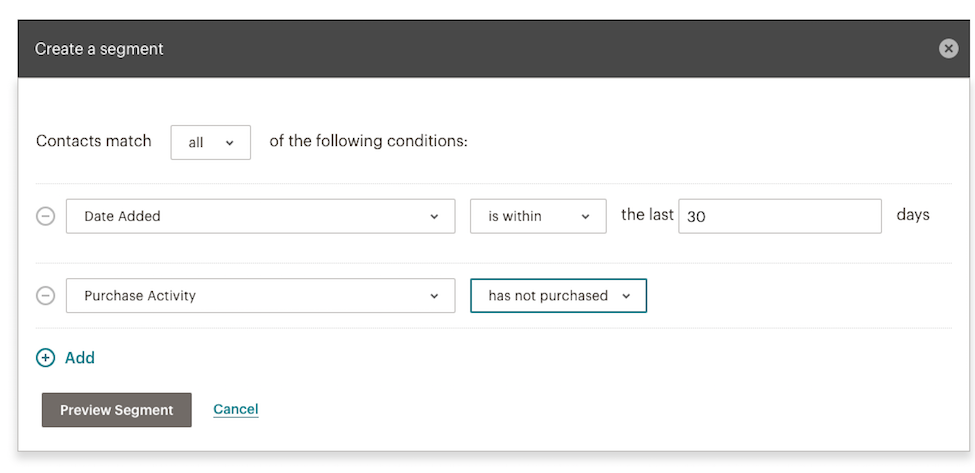975x473 pixels.
Task: Close the Create a segment dialog
Action: point(948,49)
